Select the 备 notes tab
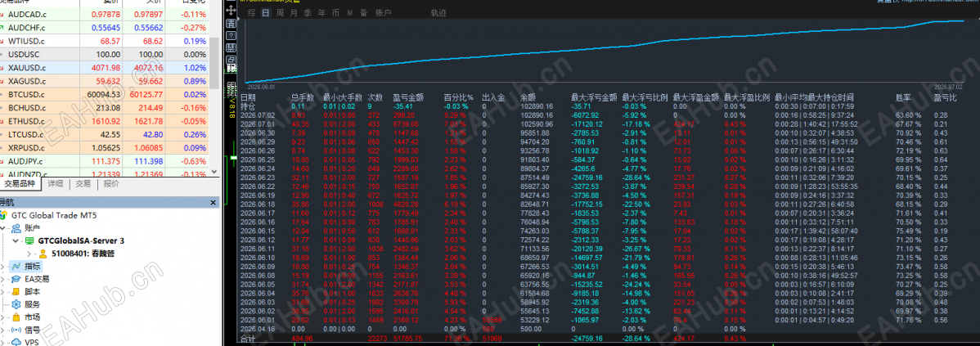The image size is (980, 346). tap(363, 12)
